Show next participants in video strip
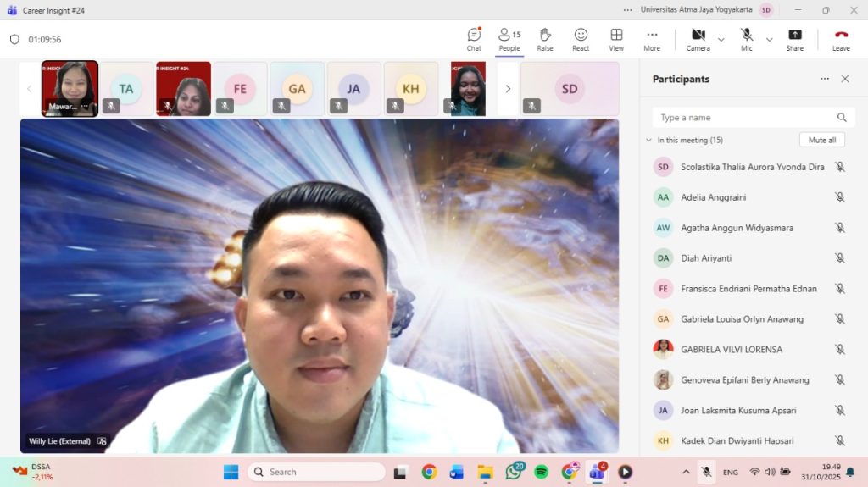Image resolution: width=868 pixels, height=487 pixels. pos(508,89)
